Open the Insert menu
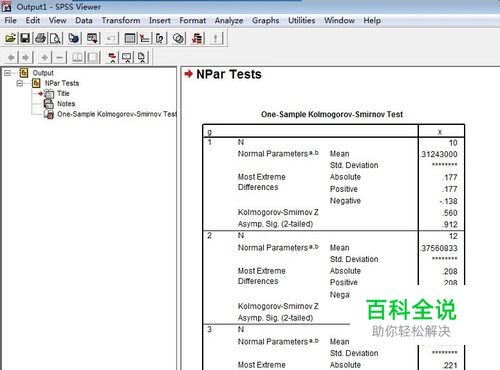The height and width of the screenshot is (370, 500). pos(160,20)
